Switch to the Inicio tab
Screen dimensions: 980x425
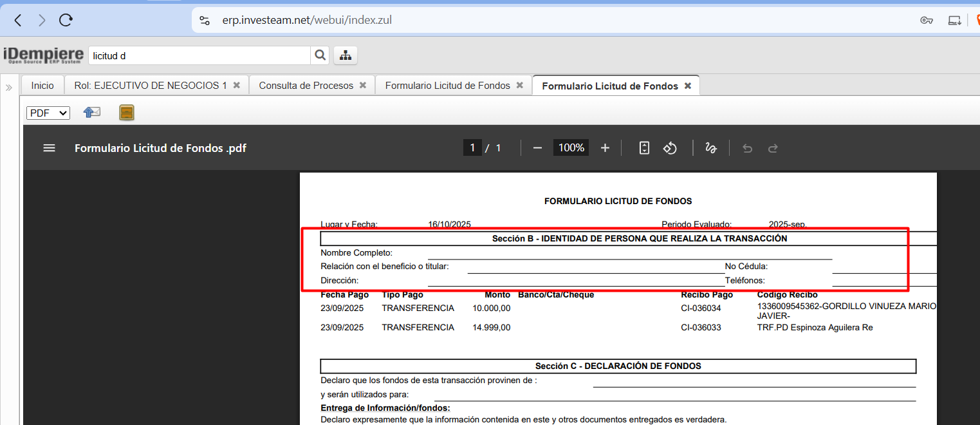coord(42,86)
